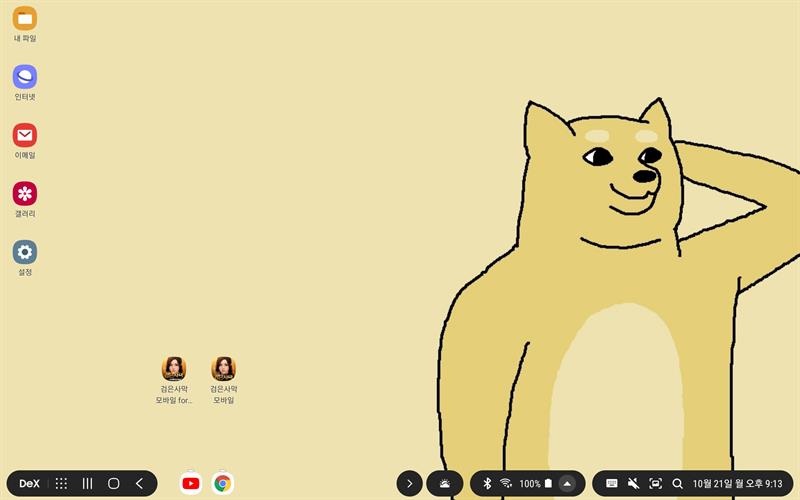Screen dimensions: 800x500
Task: Launch the 검은사막 모바일 for.. game shortcut
Action: click(174, 369)
